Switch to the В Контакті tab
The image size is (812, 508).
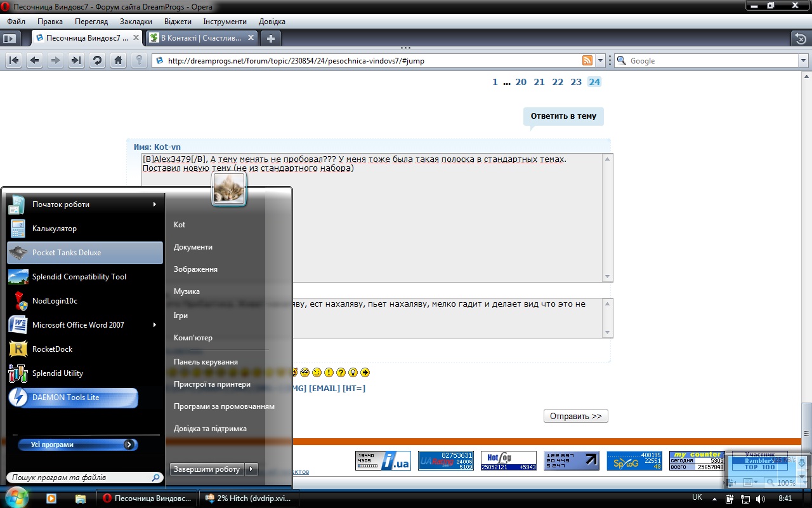coord(202,38)
